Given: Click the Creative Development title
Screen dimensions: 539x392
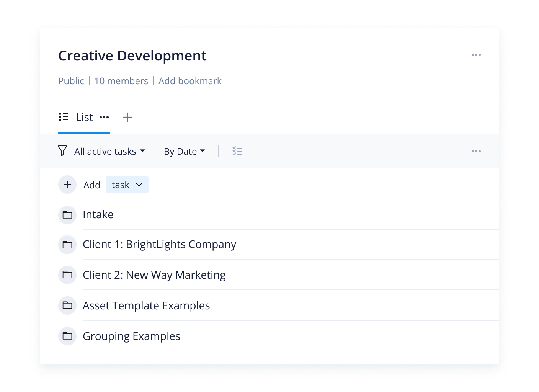Looking at the screenshot, I should coord(132,56).
